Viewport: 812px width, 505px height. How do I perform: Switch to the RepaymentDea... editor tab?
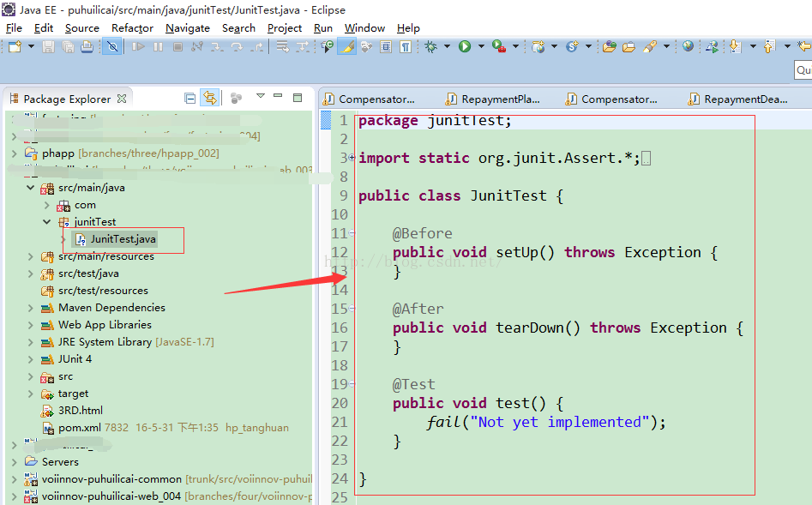tap(739, 99)
